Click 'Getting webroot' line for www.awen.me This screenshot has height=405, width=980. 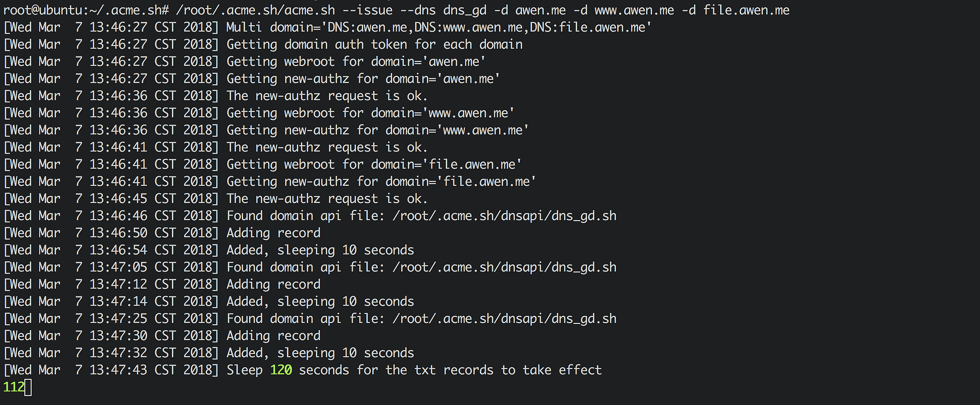pos(370,113)
